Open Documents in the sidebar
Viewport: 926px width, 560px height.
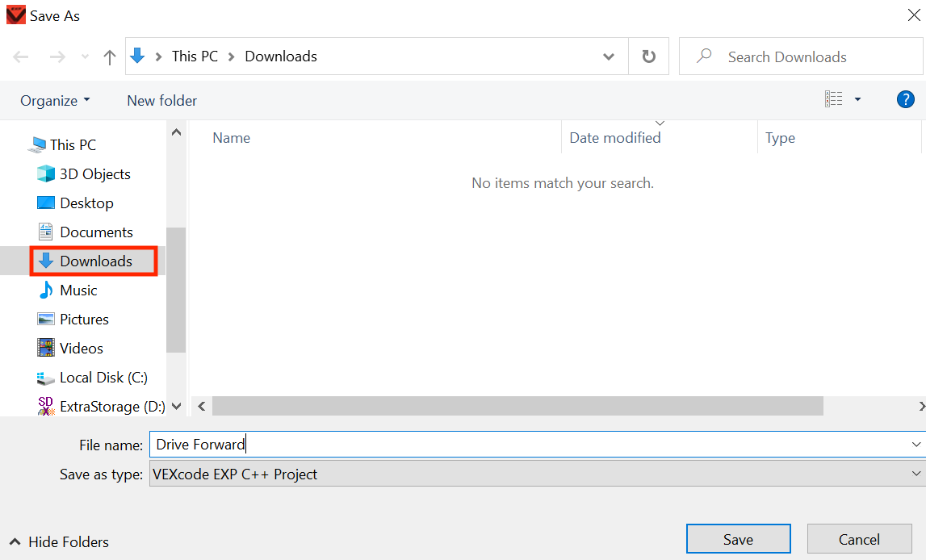96,232
